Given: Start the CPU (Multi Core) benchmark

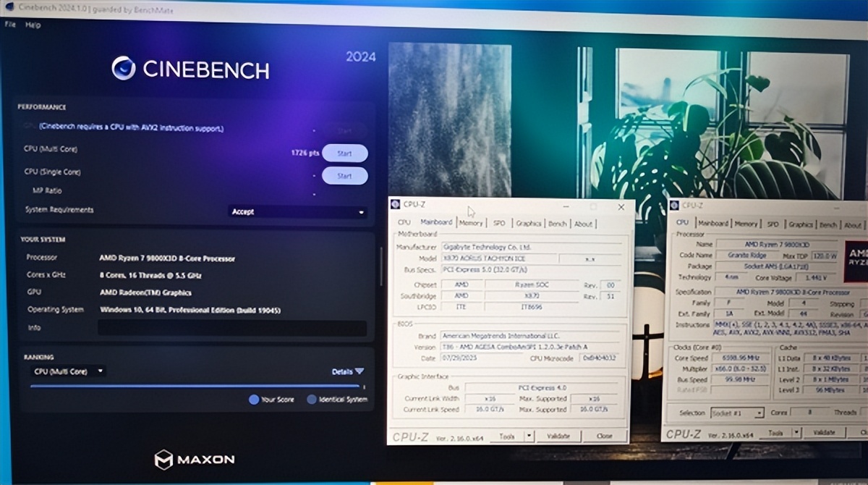Looking at the screenshot, I should [x=344, y=153].
